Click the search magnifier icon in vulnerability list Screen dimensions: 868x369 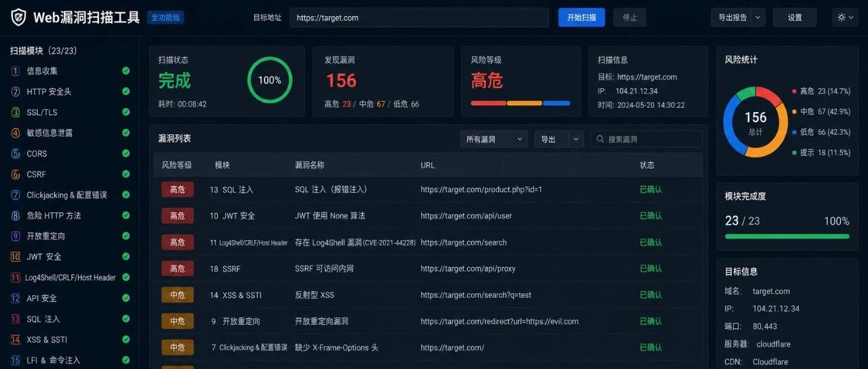point(600,139)
